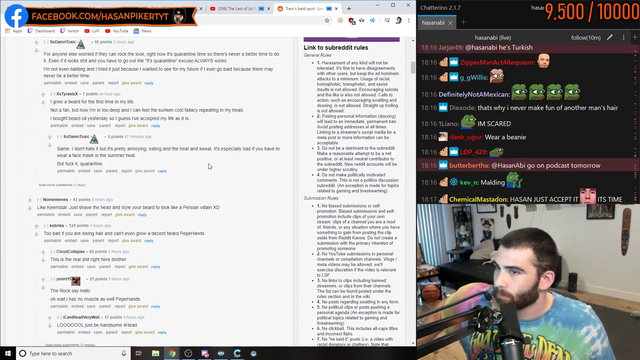Viewport: 640px width, 360px height.
Task: Open kobriks' user profile
Action: click(57, 226)
